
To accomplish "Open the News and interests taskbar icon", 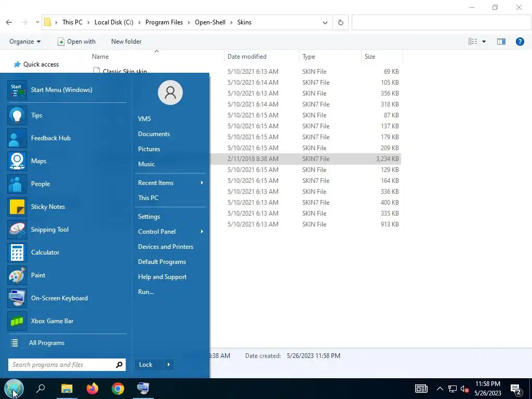I will click(x=421, y=389).
